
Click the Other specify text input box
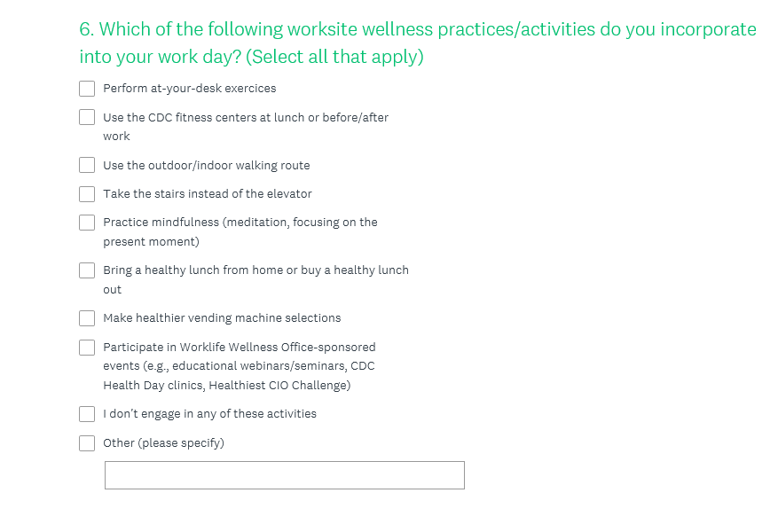284,475
